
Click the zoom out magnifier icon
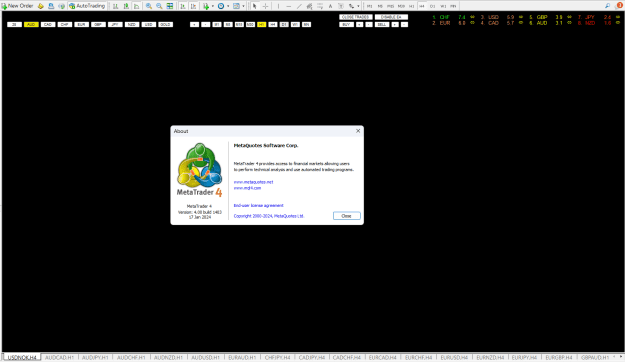[159, 6]
